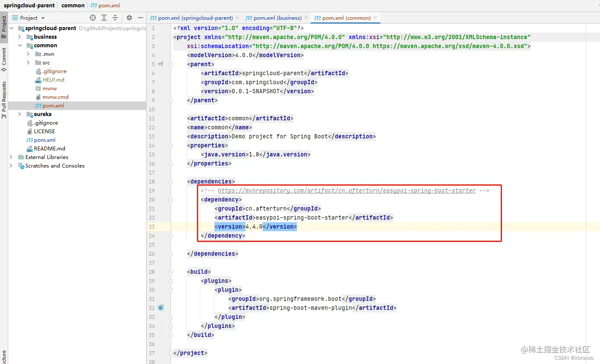Hide the Project panel with minus icon
The image size is (600, 364).
[x=141, y=18]
